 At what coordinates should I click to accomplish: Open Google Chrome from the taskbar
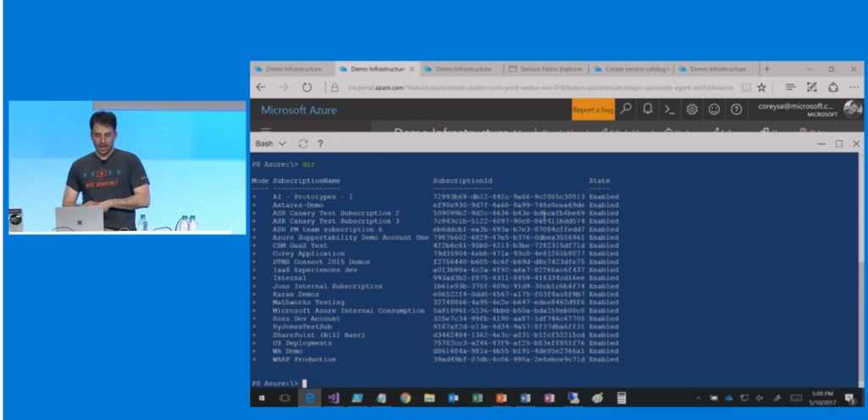pos(405,398)
